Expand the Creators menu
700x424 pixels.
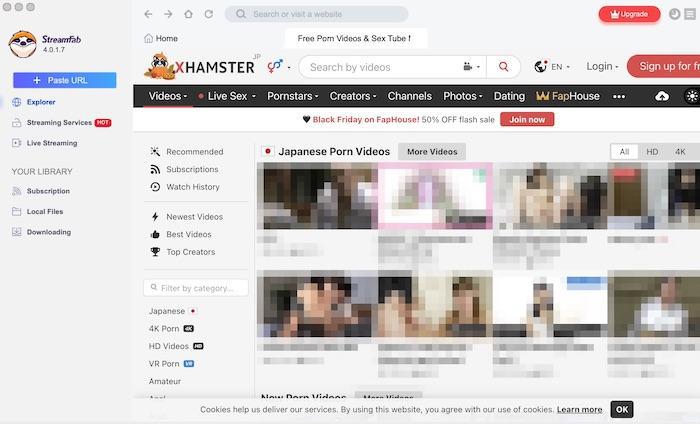point(353,96)
